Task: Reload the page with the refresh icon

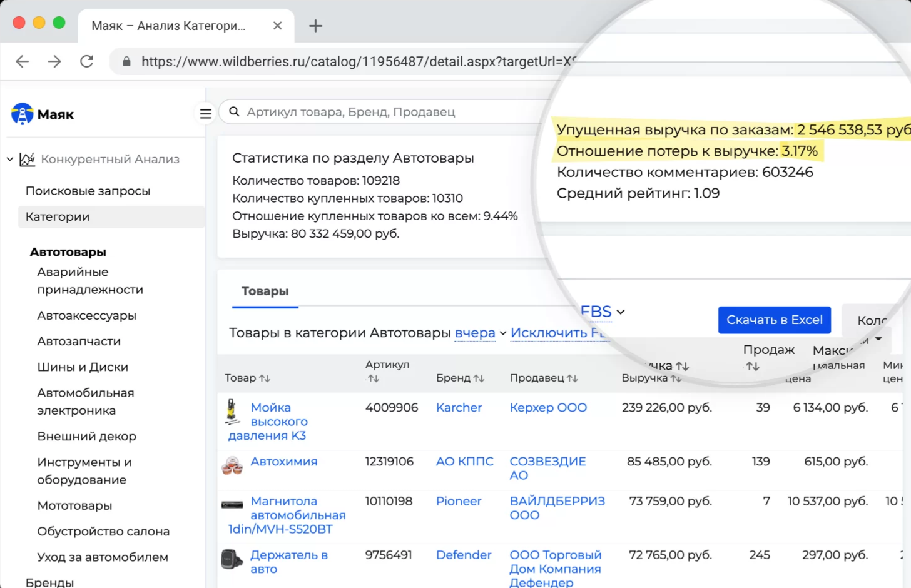Action: pos(86,61)
